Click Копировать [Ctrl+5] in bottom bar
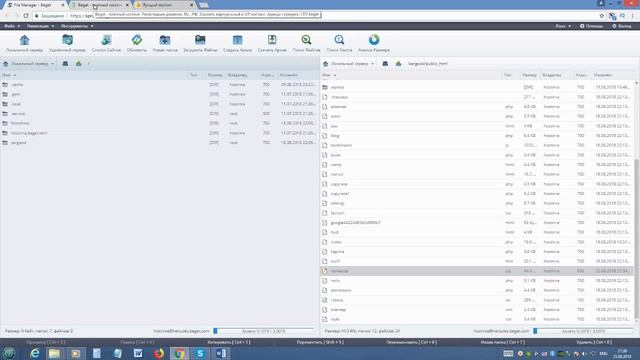 (229, 342)
